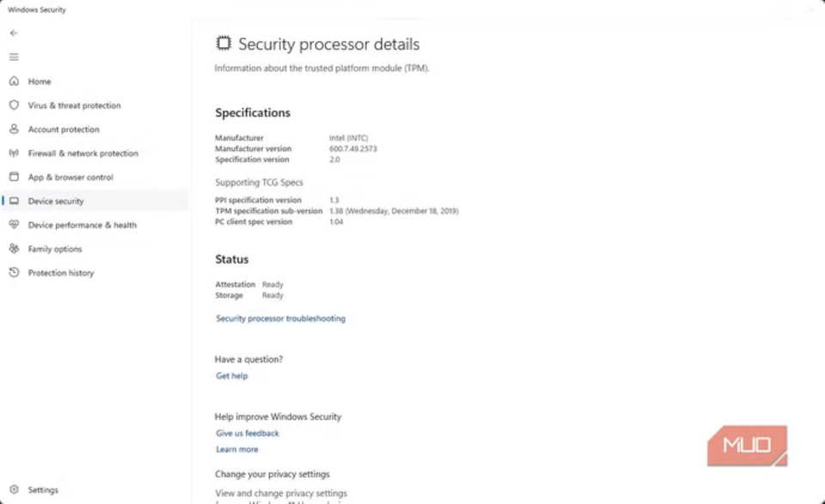Viewport: 825px width, 504px height.
Task: Click the Protection history clock icon
Action: tap(13, 273)
